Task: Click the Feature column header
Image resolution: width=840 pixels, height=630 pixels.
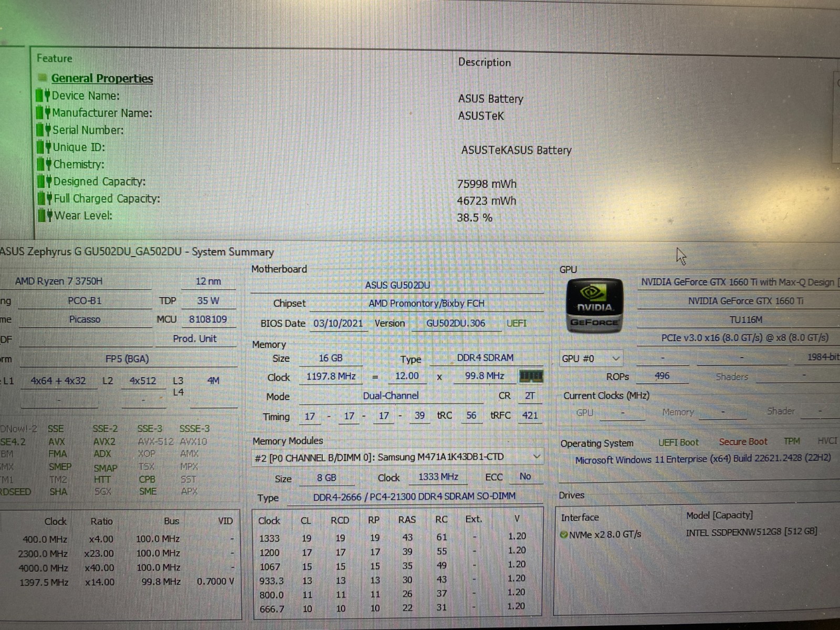Action: tap(55, 58)
